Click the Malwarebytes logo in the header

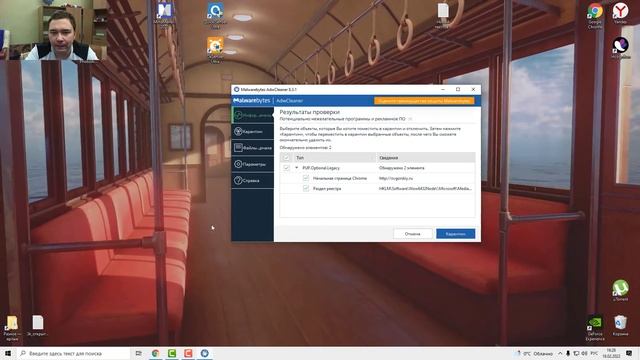click(251, 100)
